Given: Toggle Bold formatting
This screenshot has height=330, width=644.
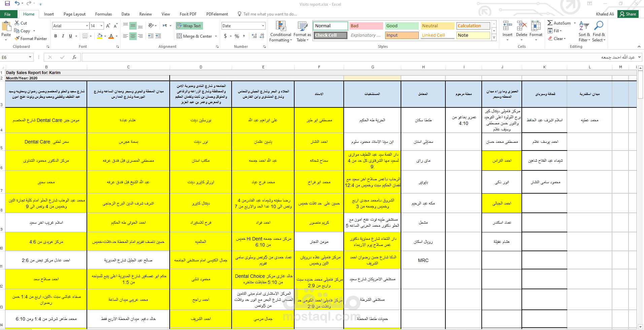Looking at the screenshot, I should click(x=56, y=36).
